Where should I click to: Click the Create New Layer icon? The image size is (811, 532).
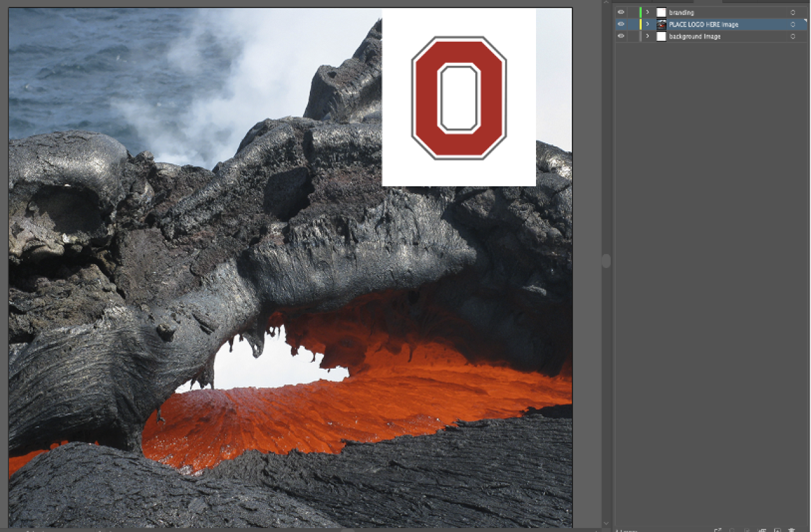click(777, 529)
